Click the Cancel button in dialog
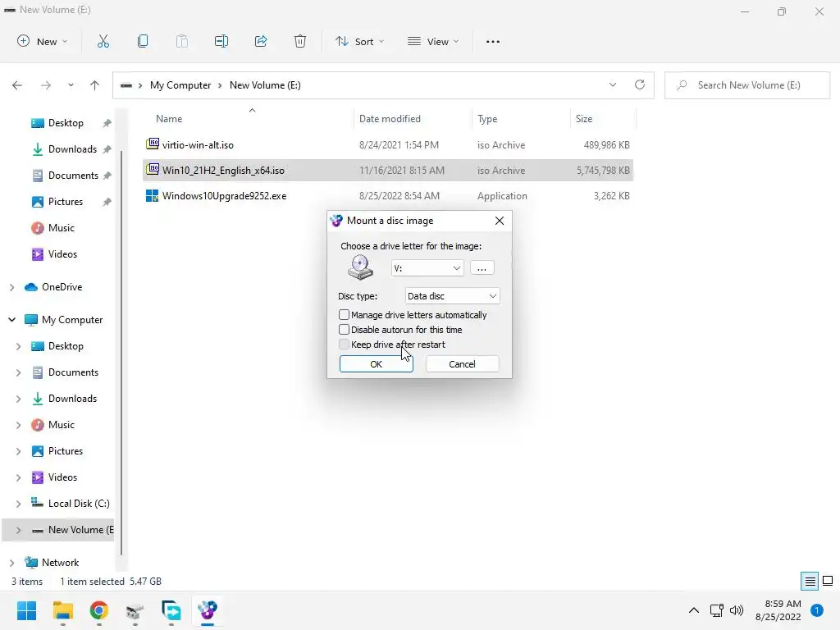 [462, 364]
